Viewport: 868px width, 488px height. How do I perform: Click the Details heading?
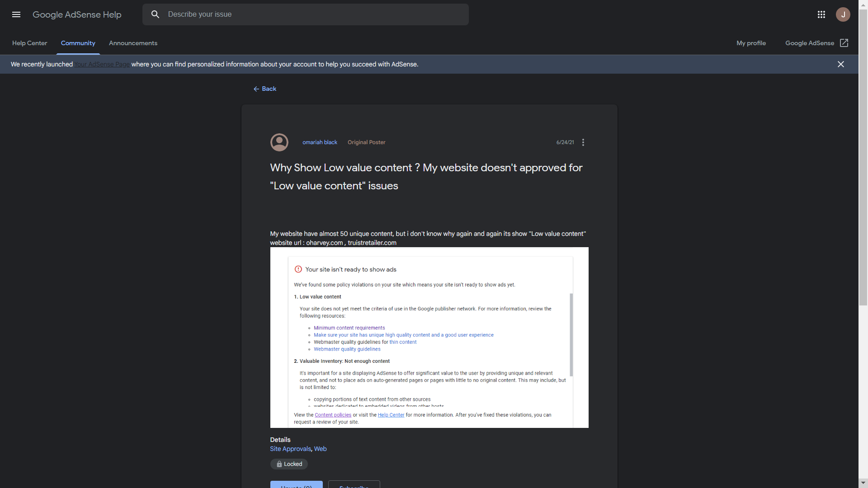pyautogui.click(x=280, y=440)
